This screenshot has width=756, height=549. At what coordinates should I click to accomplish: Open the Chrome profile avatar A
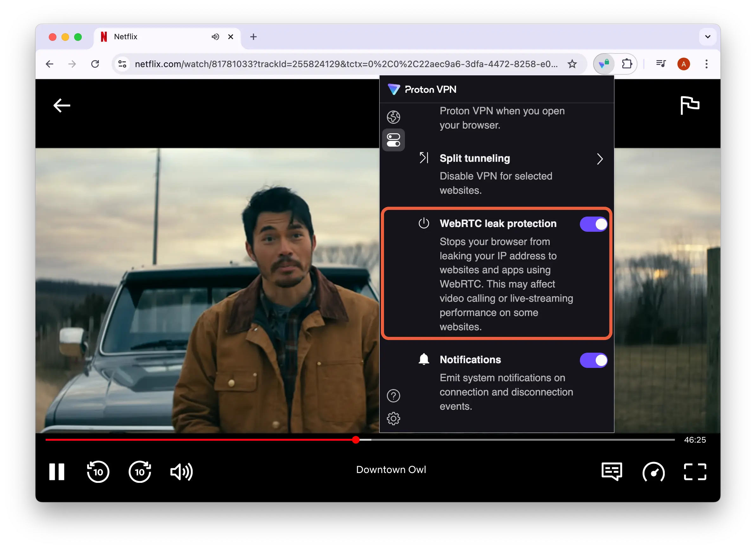point(683,64)
